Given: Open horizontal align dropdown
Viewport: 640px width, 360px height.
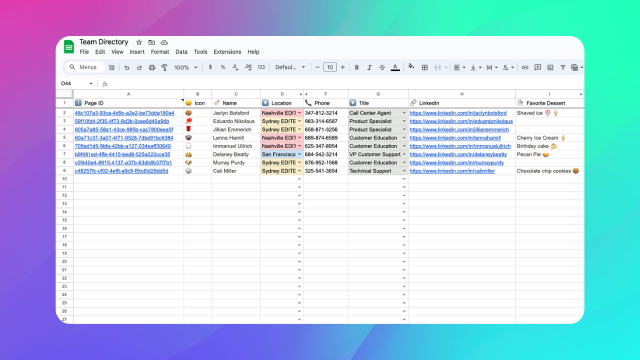Looking at the screenshot, I should [x=459, y=67].
